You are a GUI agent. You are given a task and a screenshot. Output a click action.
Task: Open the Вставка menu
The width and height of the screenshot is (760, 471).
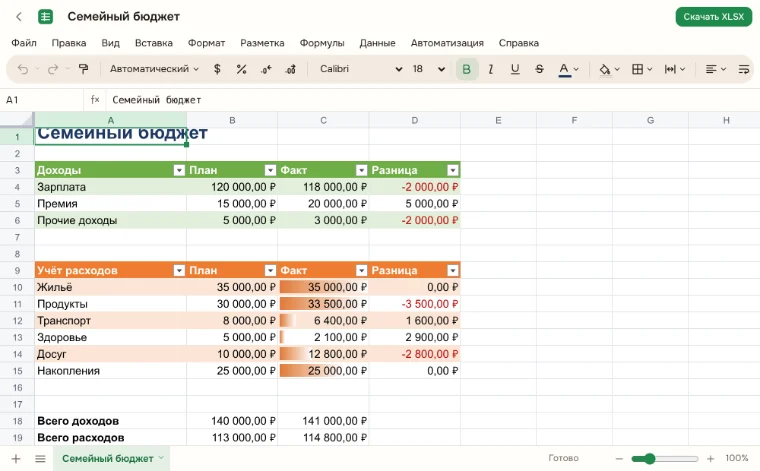[154, 43]
